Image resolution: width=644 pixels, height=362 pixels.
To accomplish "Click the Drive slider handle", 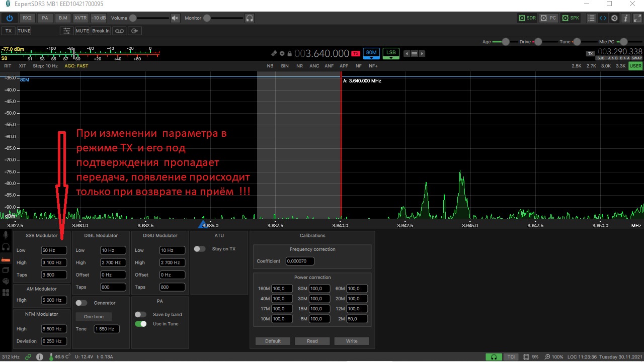I will click(x=537, y=42).
